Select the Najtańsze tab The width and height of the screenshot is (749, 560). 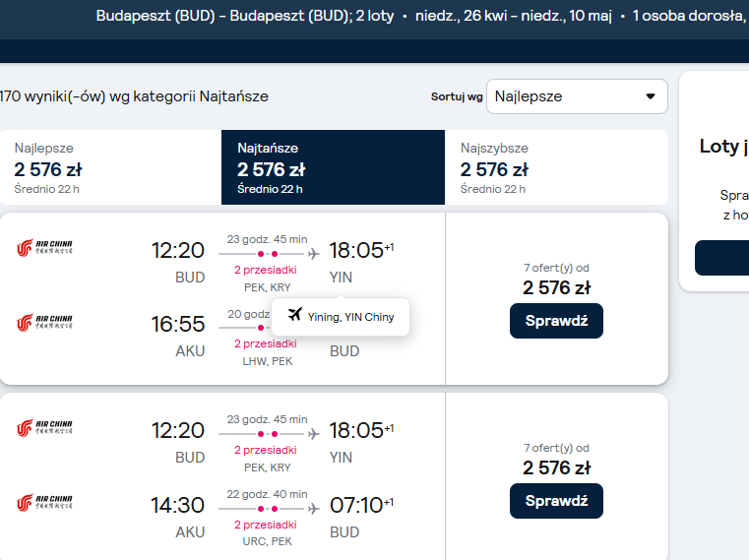tap(333, 167)
